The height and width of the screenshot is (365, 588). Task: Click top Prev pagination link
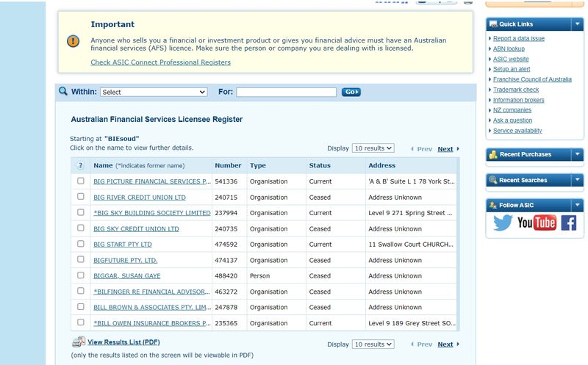tap(424, 149)
